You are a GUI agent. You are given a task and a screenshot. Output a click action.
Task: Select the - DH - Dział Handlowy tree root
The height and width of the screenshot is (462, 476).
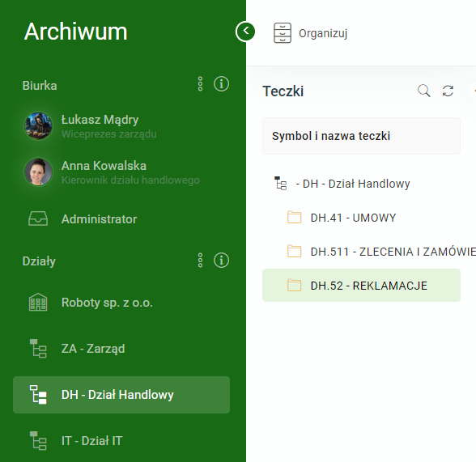pos(353,184)
